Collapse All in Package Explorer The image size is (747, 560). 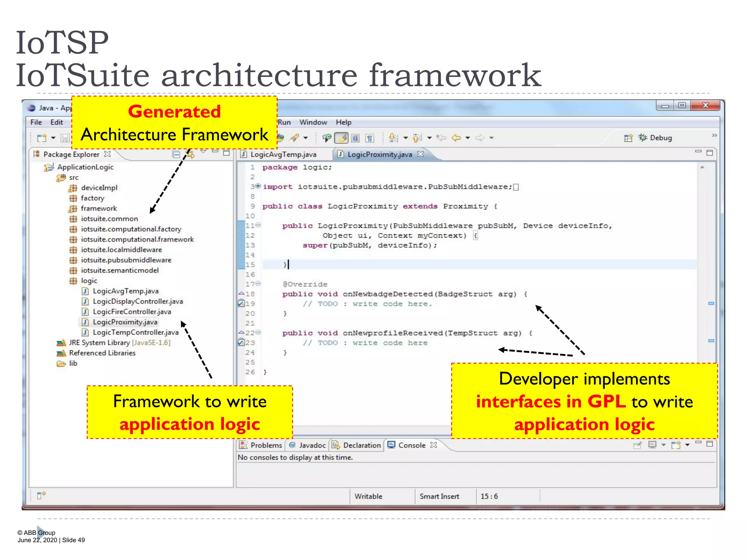pos(176,154)
